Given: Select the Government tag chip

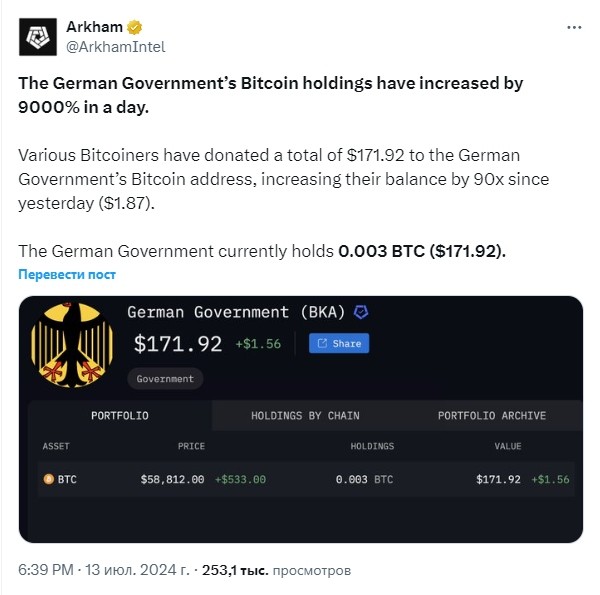Looking at the screenshot, I should point(165,379).
